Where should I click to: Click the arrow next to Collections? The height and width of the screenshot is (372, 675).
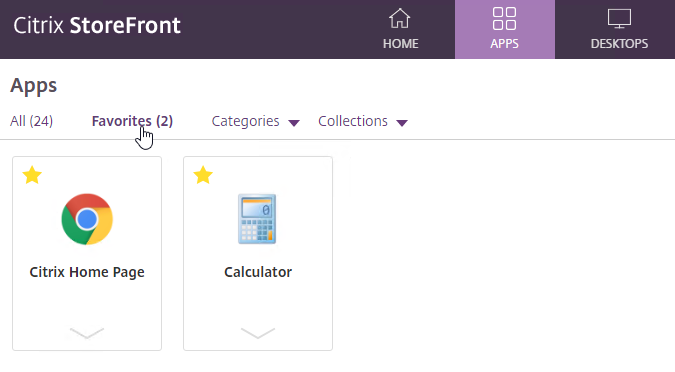pyautogui.click(x=402, y=123)
